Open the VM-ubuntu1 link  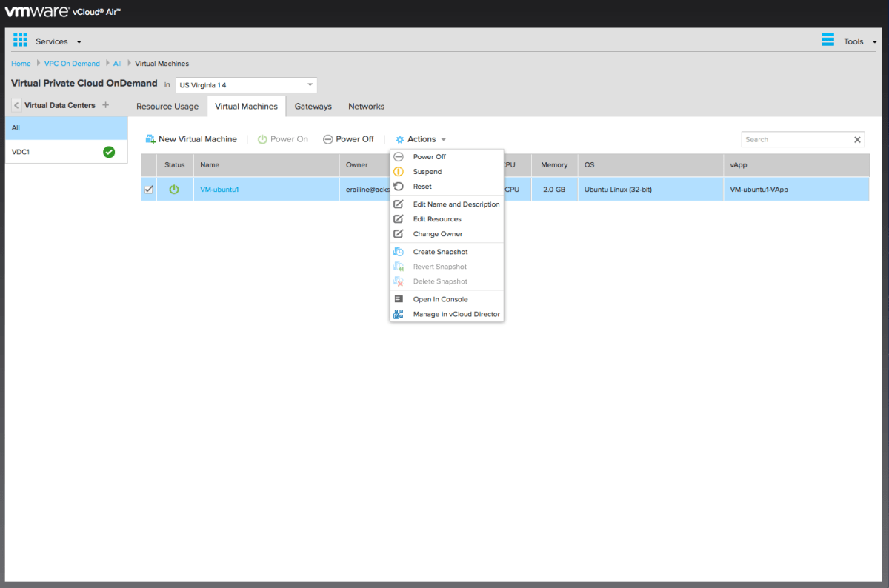click(219, 190)
